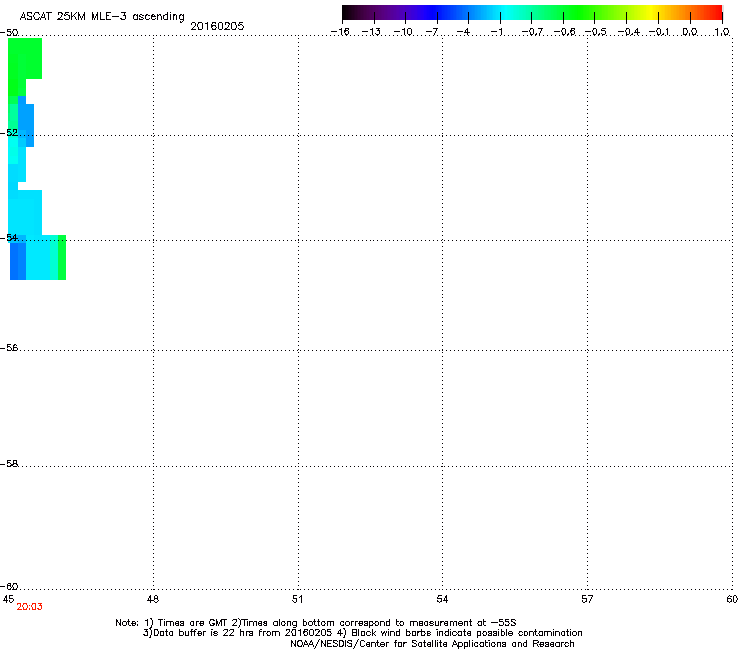Click the 60 longitude axis label
The width and height of the screenshot is (740, 650).
click(732, 599)
